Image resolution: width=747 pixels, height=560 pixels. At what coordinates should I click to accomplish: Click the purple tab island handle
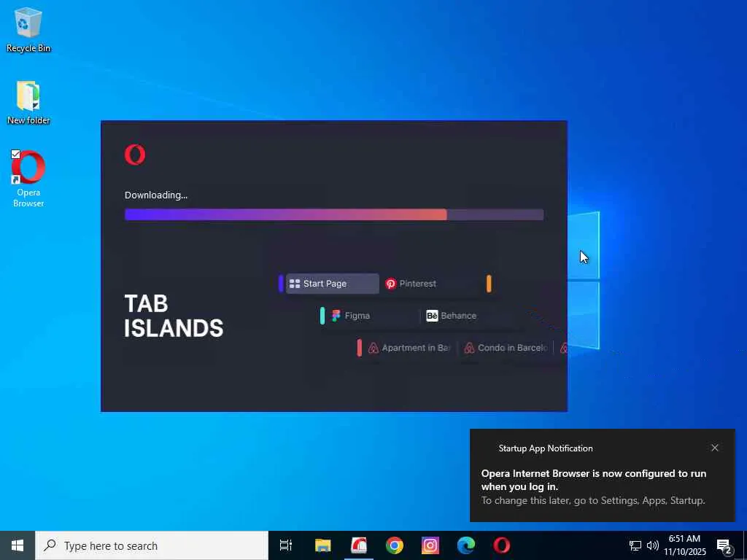click(x=281, y=284)
